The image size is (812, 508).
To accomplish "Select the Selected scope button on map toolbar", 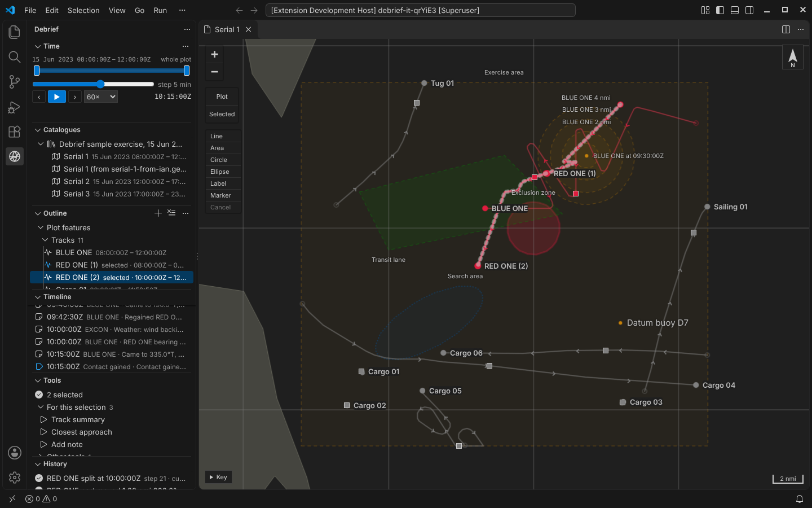I will 222,114.
